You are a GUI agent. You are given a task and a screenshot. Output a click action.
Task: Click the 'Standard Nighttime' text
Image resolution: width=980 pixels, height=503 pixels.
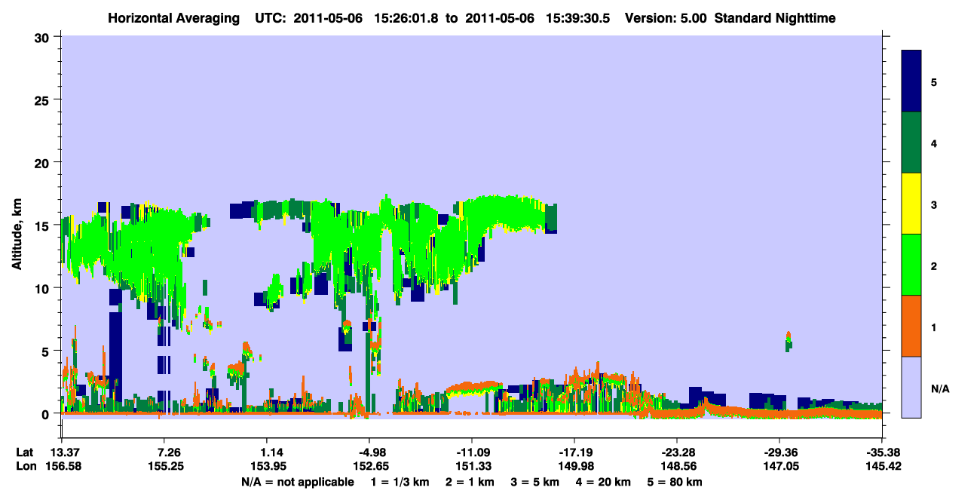(x=775, y=17)
